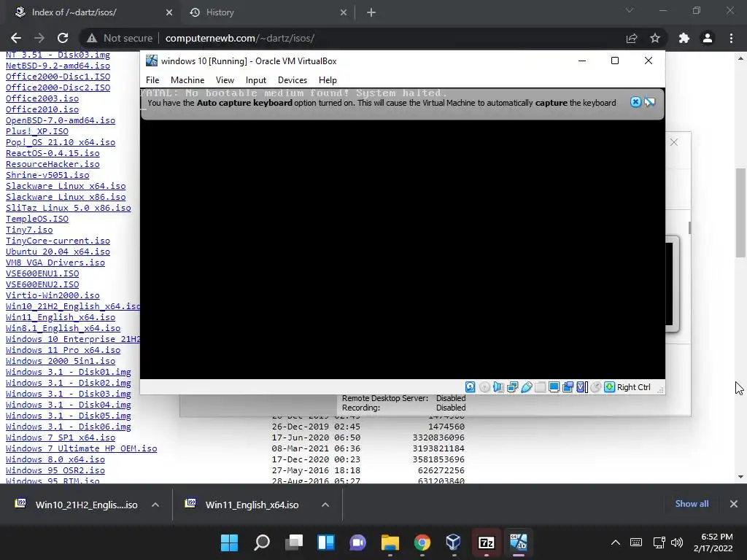
Task: Open the Windows_95_OSR2.iso link
Action: pos(55,470)
